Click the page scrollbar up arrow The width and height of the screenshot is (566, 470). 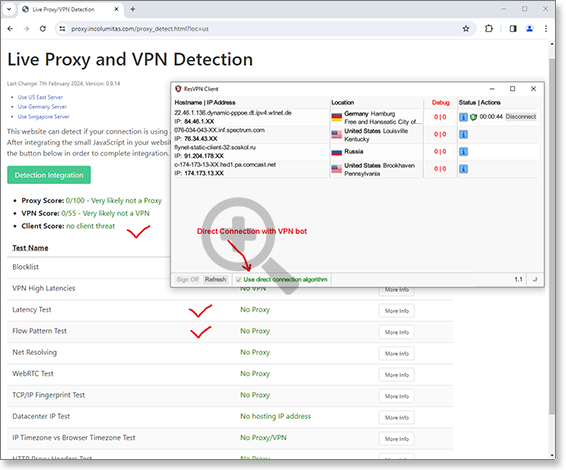point(552,44)
